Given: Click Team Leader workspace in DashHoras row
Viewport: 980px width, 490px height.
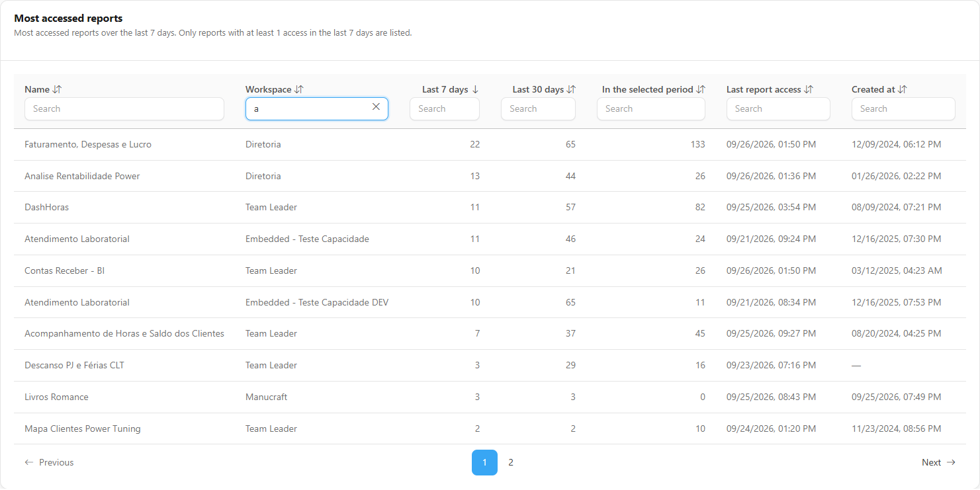Looking at the screenshot, I should coord(271,207).
